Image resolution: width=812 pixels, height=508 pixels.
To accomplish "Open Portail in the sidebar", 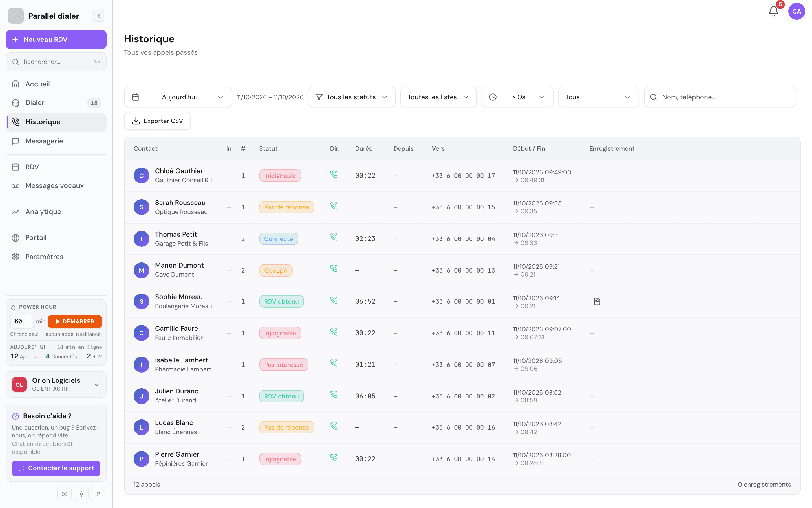I will 56,238.
